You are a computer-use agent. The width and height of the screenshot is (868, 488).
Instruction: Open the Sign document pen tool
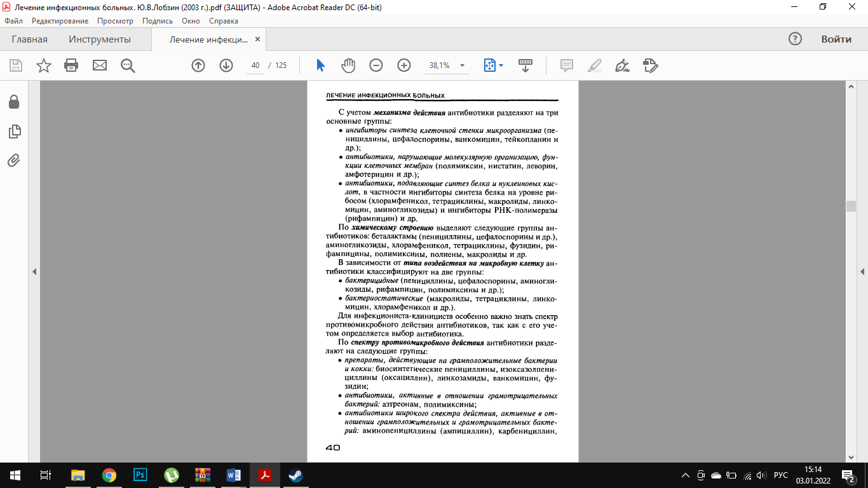coord(623,65)
